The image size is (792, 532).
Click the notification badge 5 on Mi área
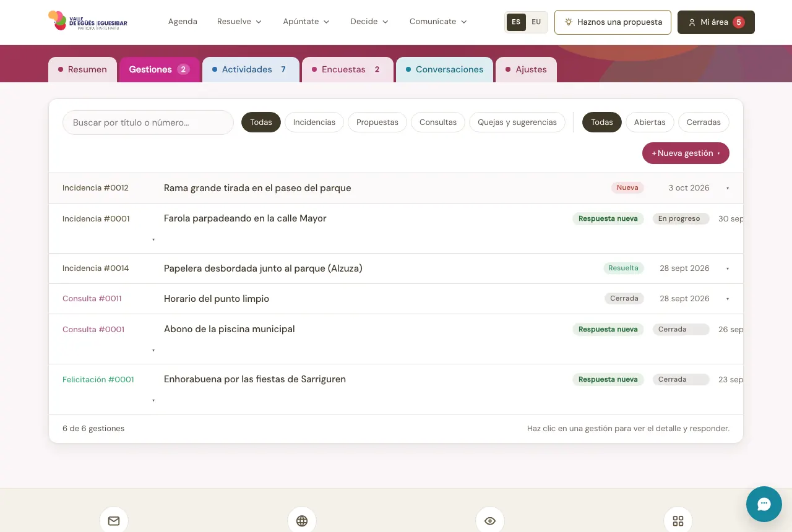[x=739, y=22]
